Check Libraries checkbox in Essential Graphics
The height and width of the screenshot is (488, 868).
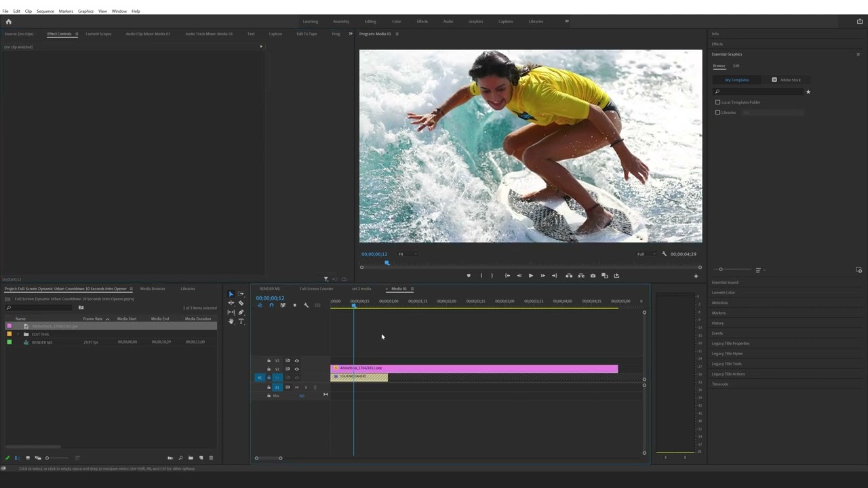[717, 113]
